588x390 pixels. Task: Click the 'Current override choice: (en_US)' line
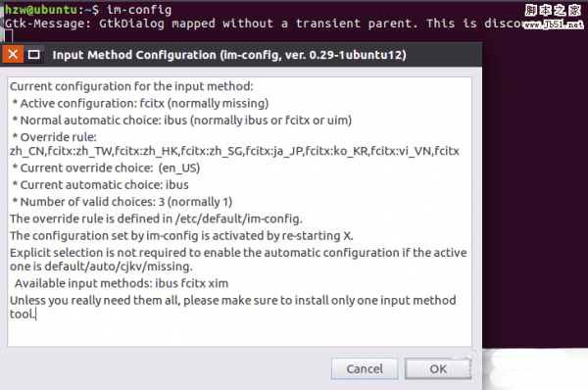106,168
